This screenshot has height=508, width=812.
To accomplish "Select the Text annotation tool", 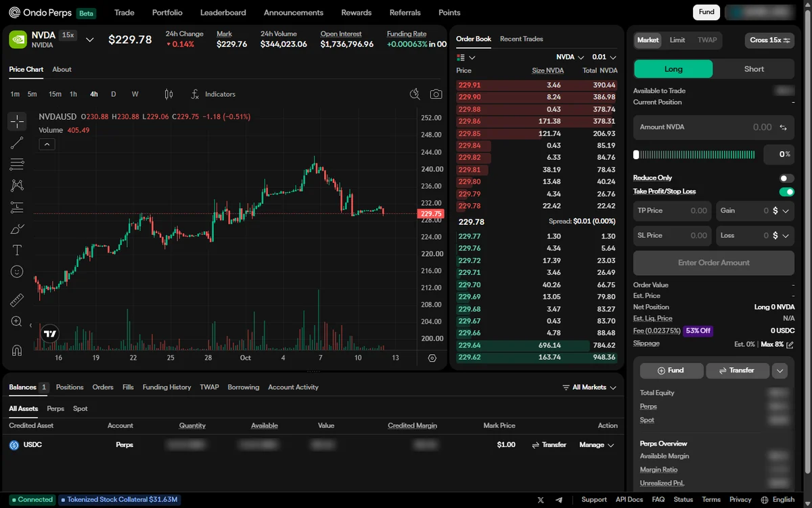I will click(17, 251).
